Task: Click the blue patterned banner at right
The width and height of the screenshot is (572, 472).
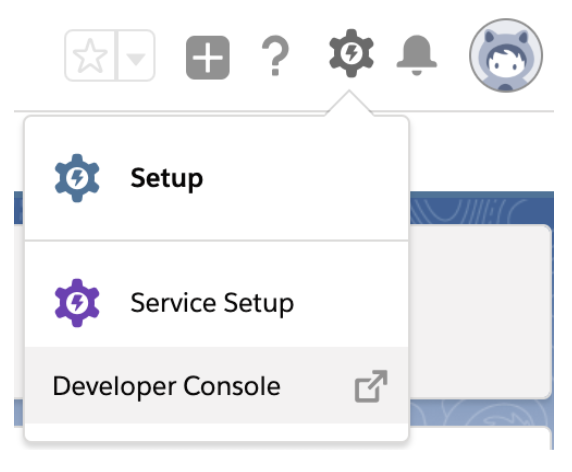Action: tap(482, 208)
